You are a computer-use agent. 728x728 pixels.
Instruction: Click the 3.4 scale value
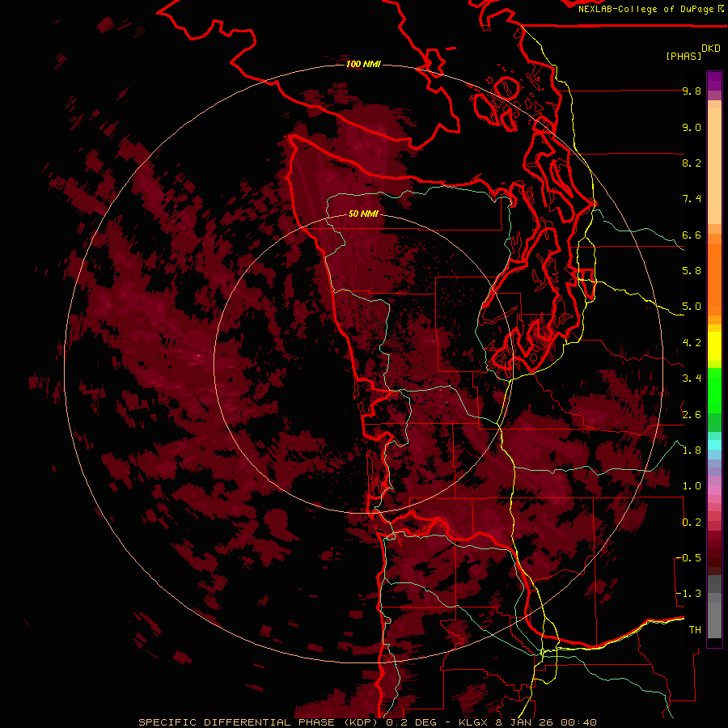coord(692,379)
